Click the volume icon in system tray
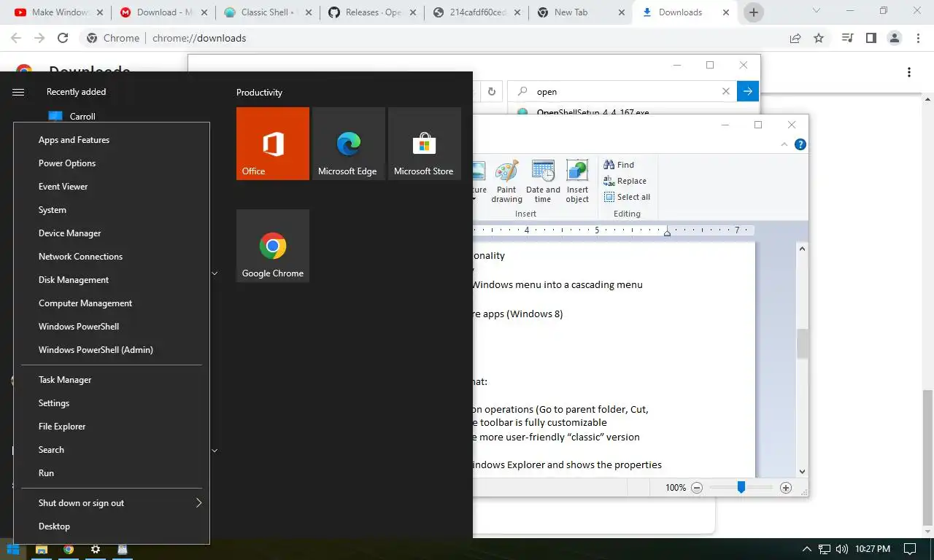The height and width of the screenshot is (560, 934). pos(842,549)
